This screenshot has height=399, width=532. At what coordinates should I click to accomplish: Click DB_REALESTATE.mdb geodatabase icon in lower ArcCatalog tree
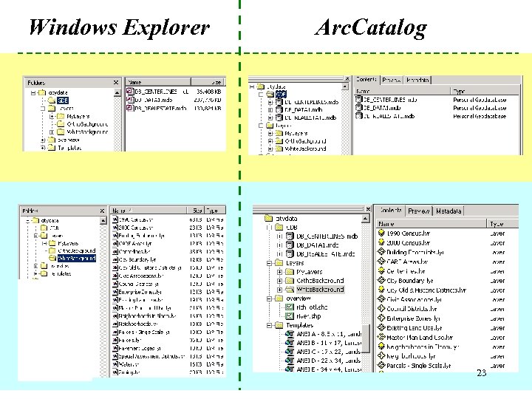pos(290,253)
